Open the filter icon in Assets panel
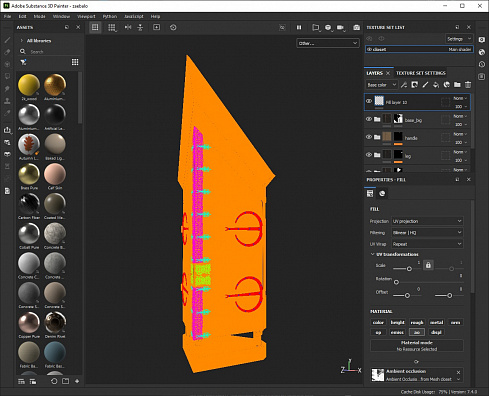 pyautogui.click(x=23, y=62)
